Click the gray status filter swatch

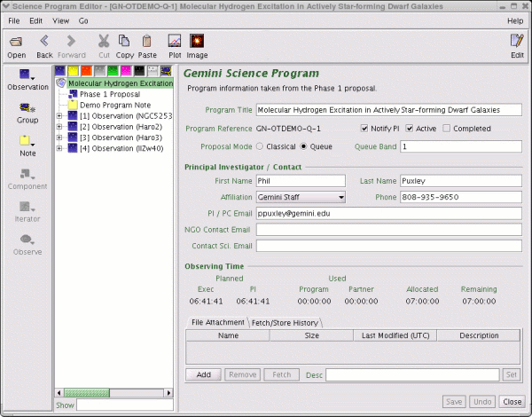click(x=99, y=71)
